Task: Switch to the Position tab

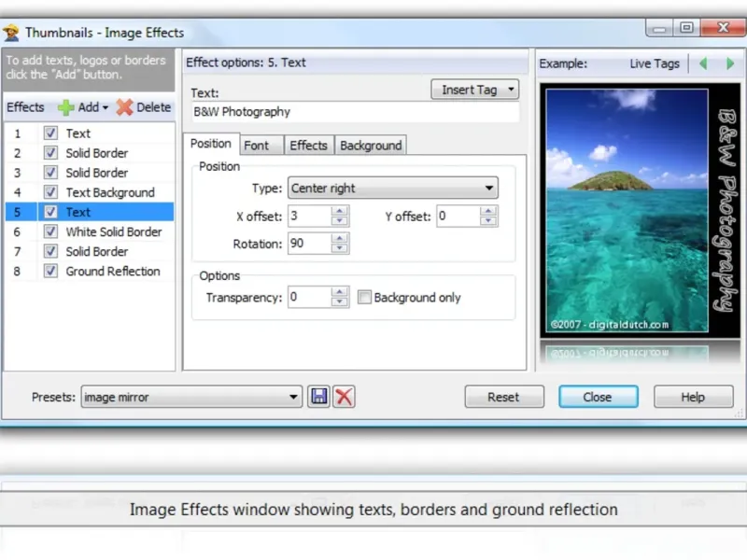Action: 211,144
